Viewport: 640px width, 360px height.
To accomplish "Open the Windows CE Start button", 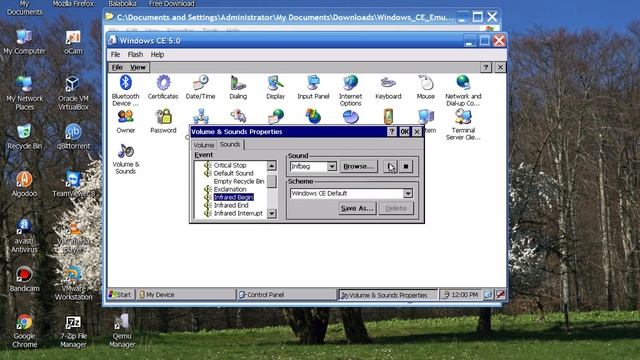I will (120, 294).
